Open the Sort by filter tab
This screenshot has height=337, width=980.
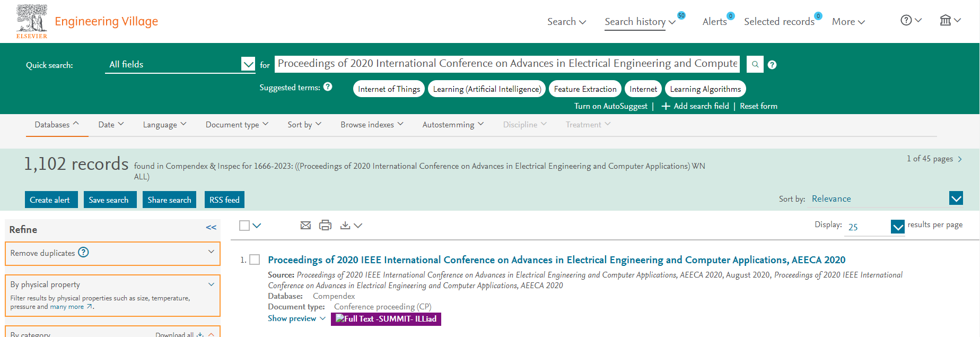[304, 124]
